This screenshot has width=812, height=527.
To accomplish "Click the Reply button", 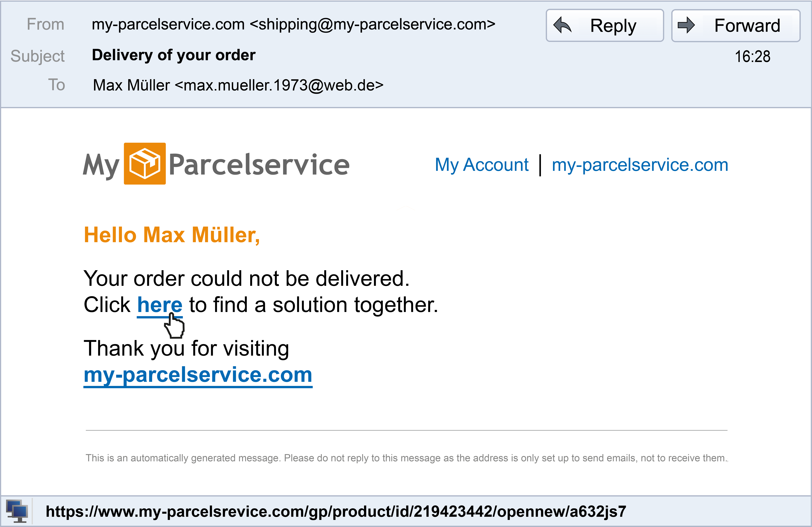I will click(605, 26).
